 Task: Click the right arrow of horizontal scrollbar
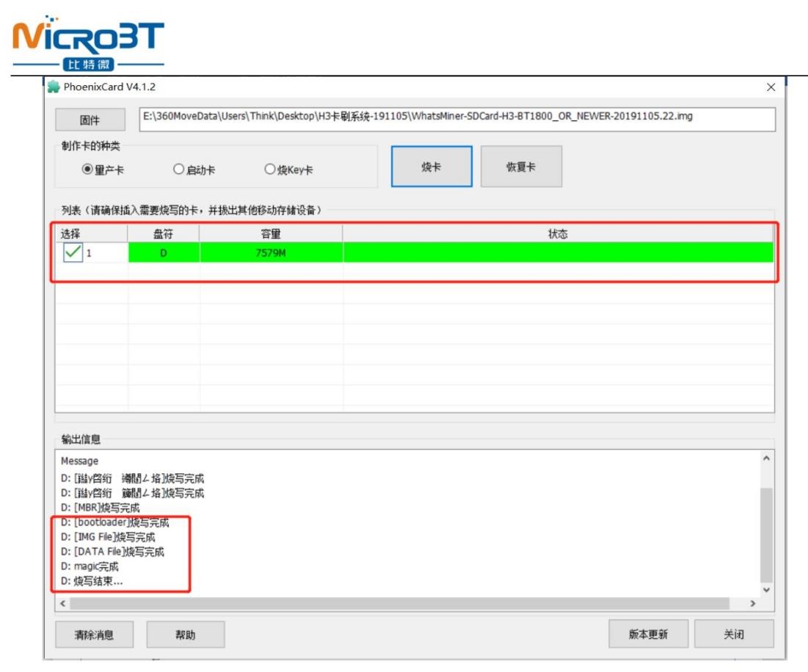752,603
